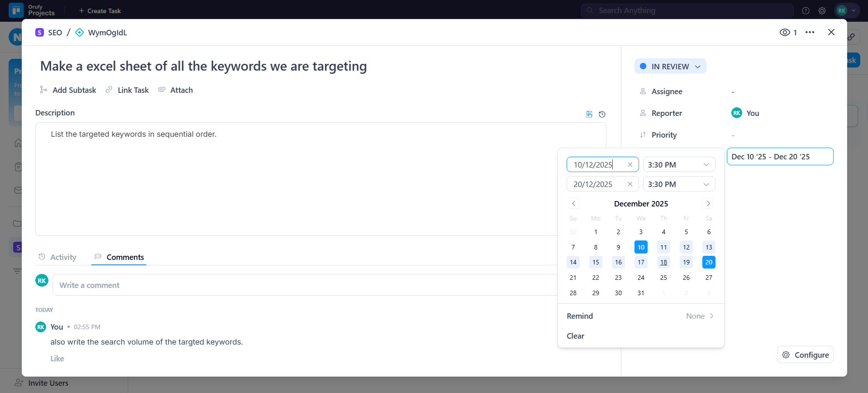Open the settings gear in top bar
The height and width of the screenshot is (393, 868).
coord(822,11)
